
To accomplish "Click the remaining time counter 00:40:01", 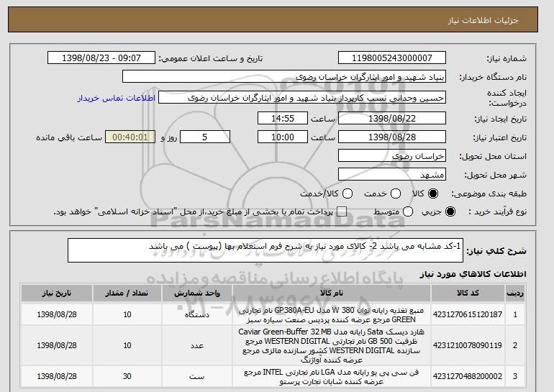I will point(130,137).
